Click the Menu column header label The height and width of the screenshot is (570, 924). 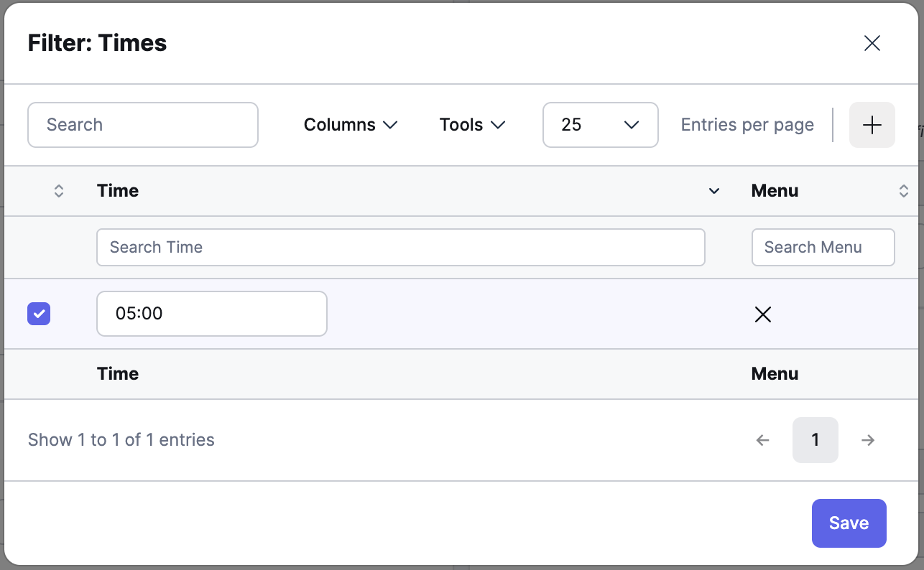(775, 191)
